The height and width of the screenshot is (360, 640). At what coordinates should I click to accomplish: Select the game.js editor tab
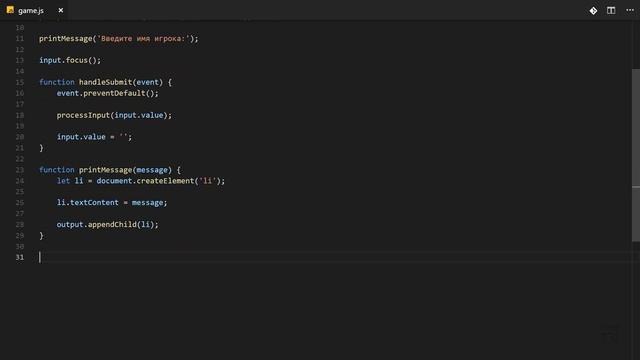point(35,10)
